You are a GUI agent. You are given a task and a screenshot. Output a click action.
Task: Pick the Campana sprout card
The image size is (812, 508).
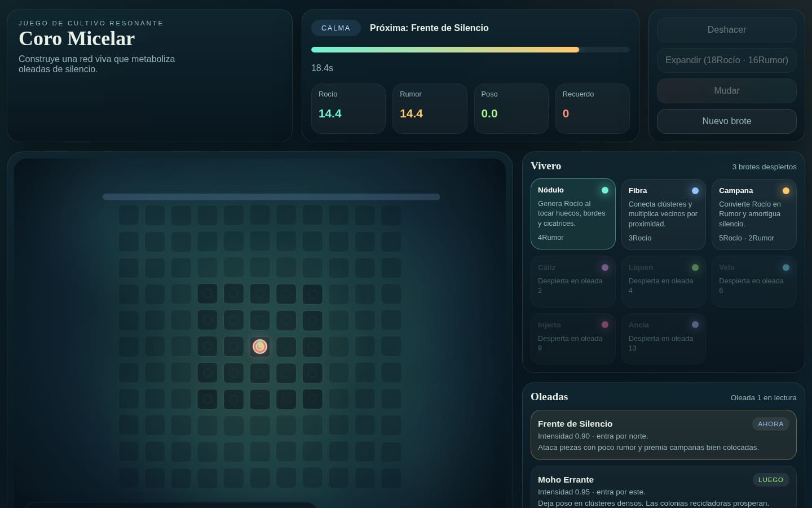tap(754, 214)
